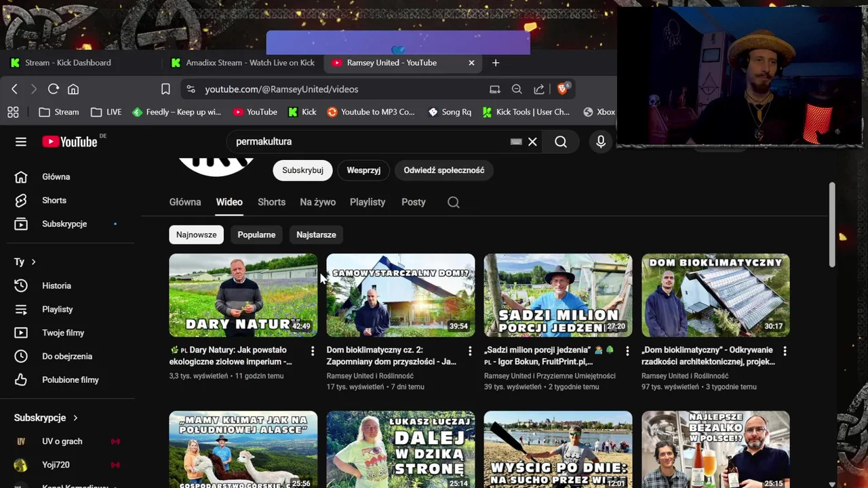Viewport: 868px width, 488px height.
Task: Open Playlisty in the left sidebar
Action: pyautogui.click(x=71, y=309)
